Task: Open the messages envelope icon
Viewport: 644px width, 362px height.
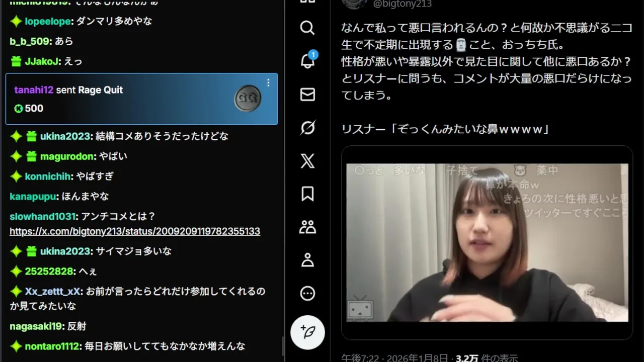Action: click(x=307, y=95)
